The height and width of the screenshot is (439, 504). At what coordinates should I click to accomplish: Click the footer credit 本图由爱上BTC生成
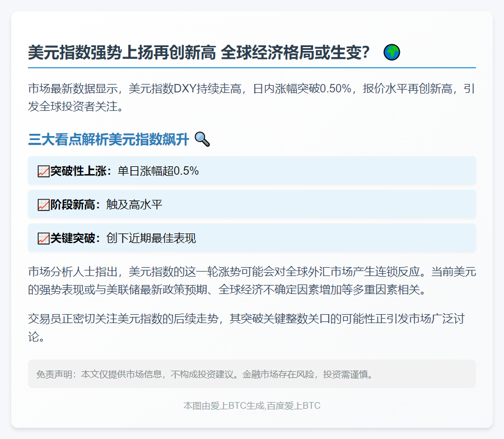pyautogui.click(x=224, y=405)
